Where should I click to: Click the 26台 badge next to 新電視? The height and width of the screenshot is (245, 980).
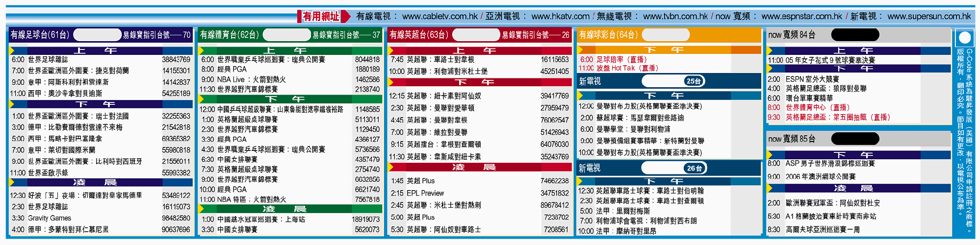(695, 168)
